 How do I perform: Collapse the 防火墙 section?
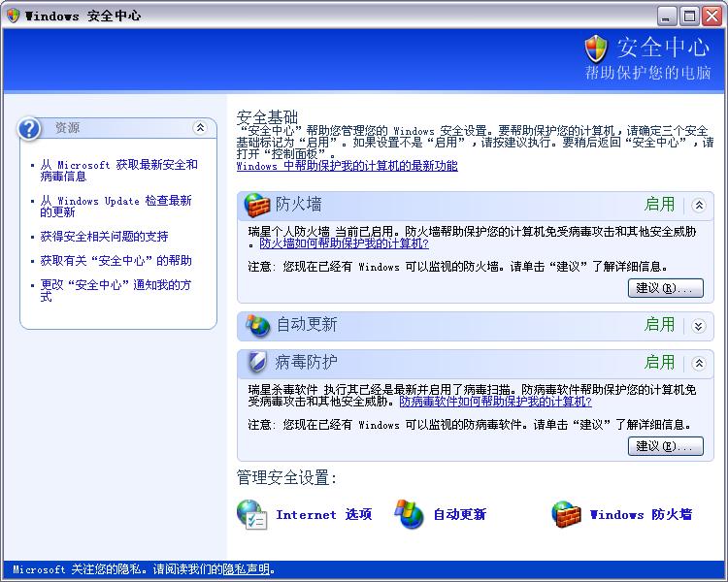pyautogui.click(x=699, y=205)
